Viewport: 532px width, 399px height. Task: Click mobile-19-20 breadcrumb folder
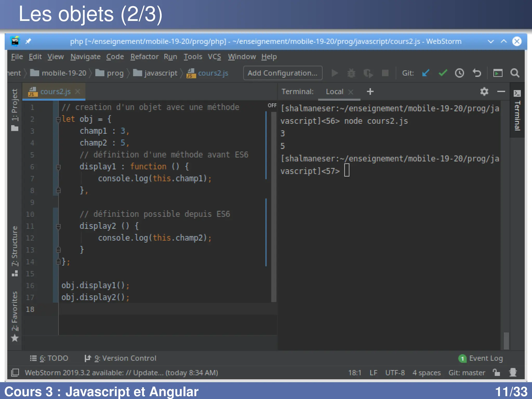click(58, 73)
